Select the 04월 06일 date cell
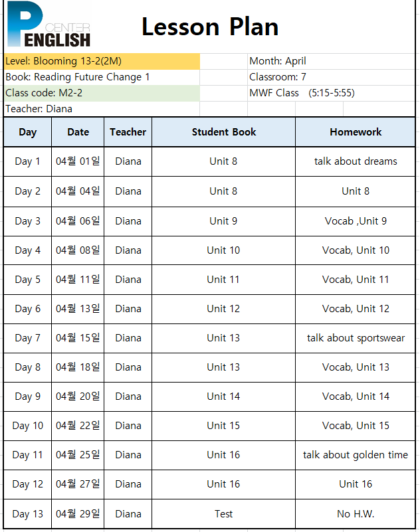The height and width of the screenshot is (532, 420). (x=78, y=221)
